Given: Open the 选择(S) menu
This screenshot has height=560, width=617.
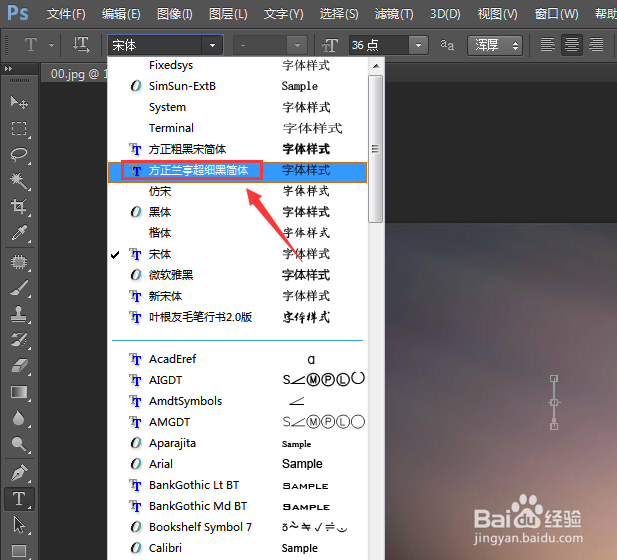Looking at the screenshot, I should click(339, 14).
